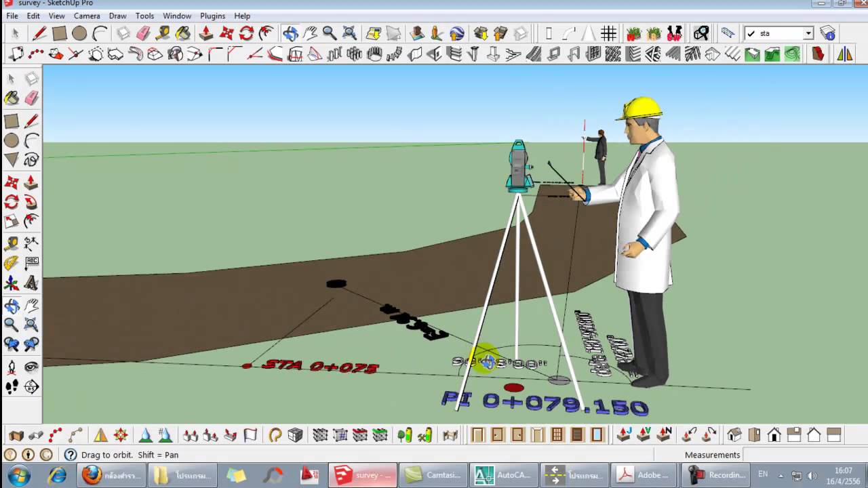Open the Camera menu
Screen dimensions: 868x488
coord(87,16)
